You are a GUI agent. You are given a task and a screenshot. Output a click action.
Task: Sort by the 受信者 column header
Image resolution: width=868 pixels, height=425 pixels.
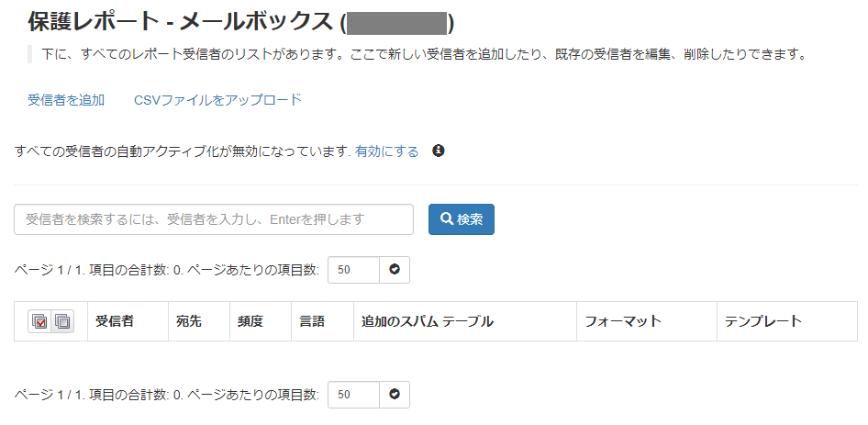pyautogui.click(x=115, y=321)
